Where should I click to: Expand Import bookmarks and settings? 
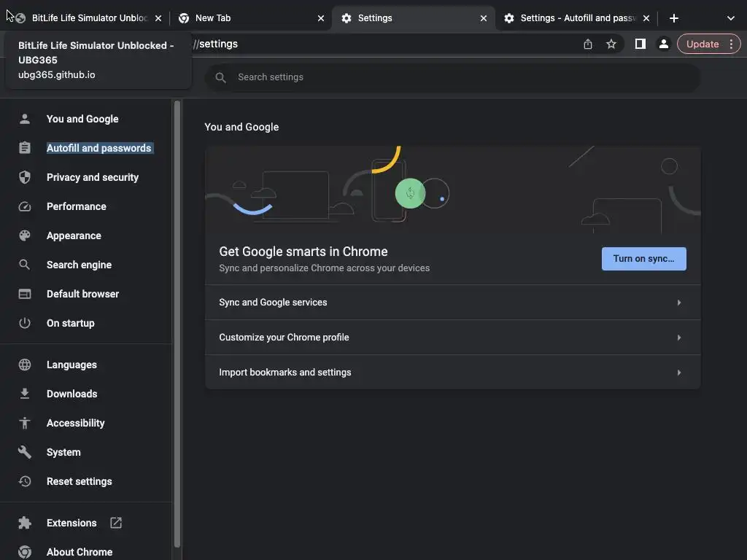[x=452, y=373]
